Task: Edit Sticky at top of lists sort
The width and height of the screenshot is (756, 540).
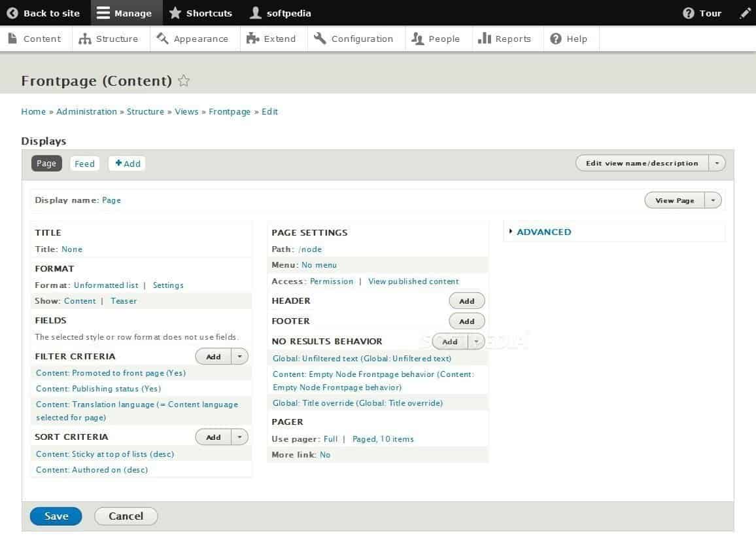Action: (x=105, y=454)
